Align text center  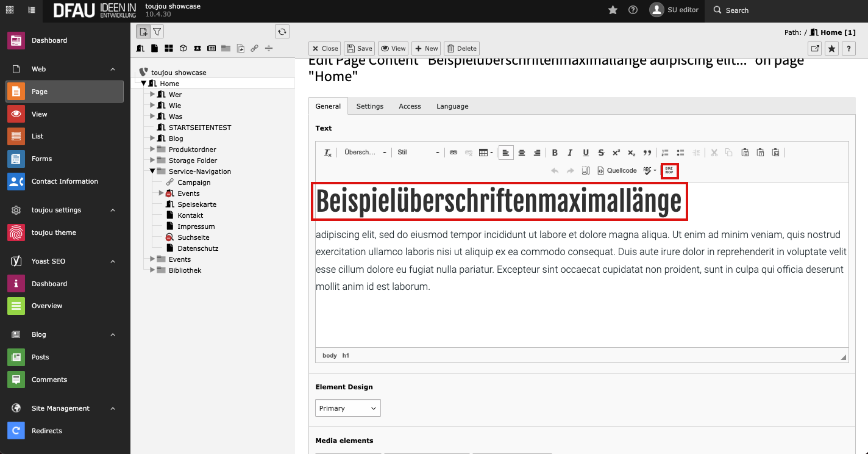point(522,153)
